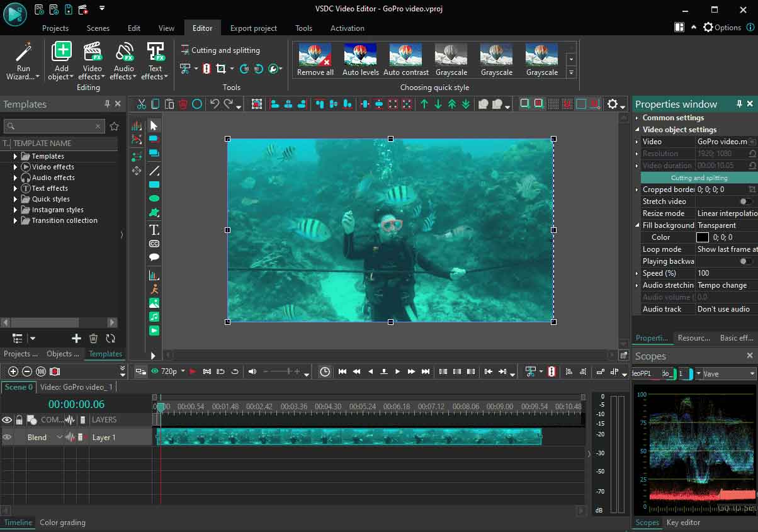
Task: Select the line drawing tool
Action: point(153,170)
